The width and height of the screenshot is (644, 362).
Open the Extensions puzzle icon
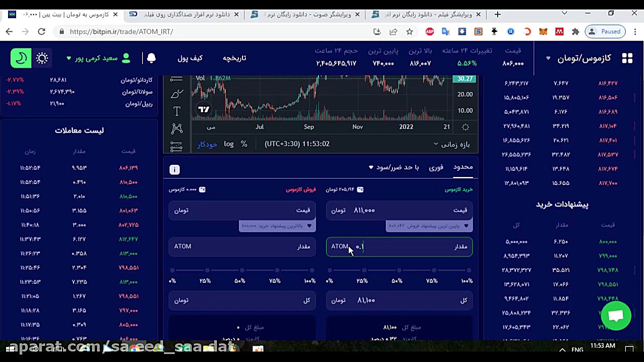pos(576,32)
